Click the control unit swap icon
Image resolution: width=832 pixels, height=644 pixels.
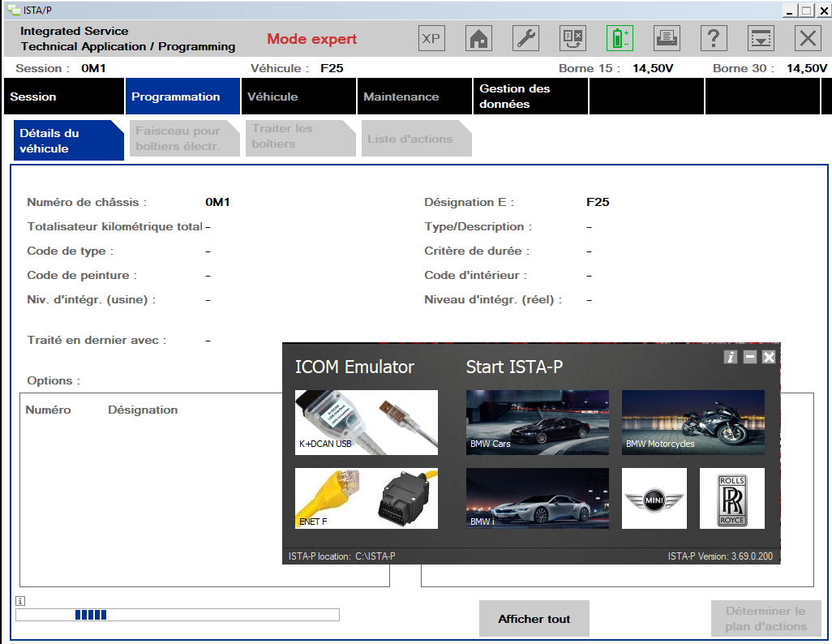click(573, 39)
